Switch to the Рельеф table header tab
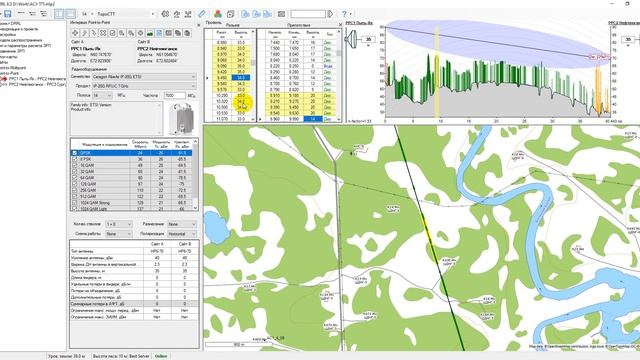The width and height of the screenshot is (640, 360). point(233,25)
